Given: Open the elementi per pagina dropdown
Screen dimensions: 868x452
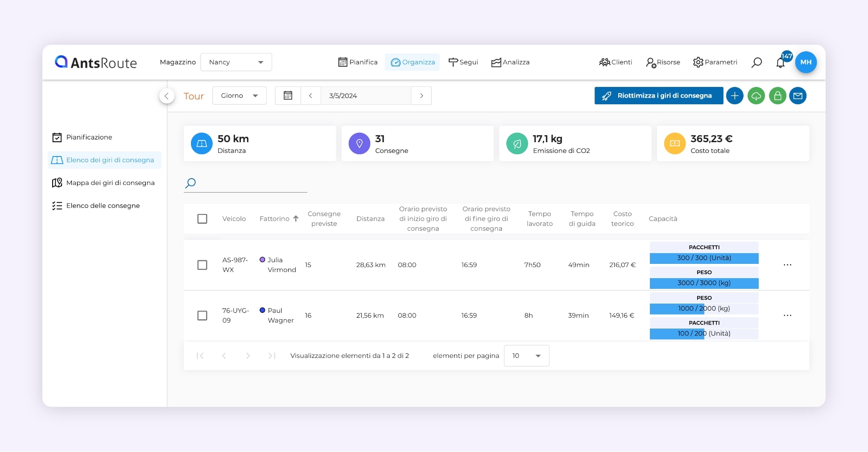Looking at the screenshot, I should click(x=526, y=356).
